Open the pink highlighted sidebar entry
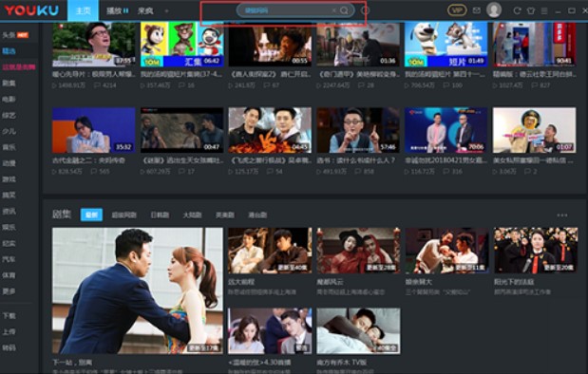Image resolution: width=588 pixels, height=374 pixels. pyautogui.click(x=19, y=67)
